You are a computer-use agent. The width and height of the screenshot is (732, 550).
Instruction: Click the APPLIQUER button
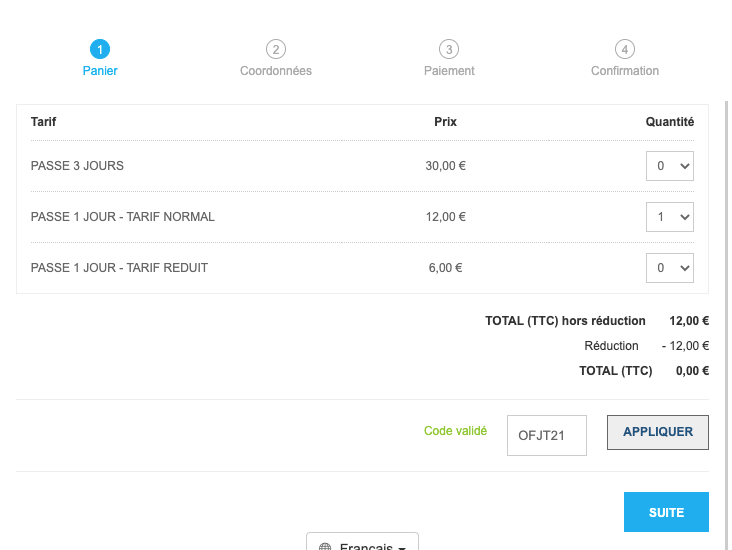(x=658, y=432)
